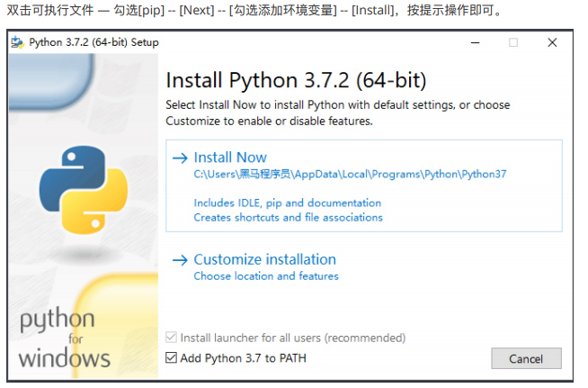
Task: Click the arrow icon beside Install Now
Action: tap(179, 158)
